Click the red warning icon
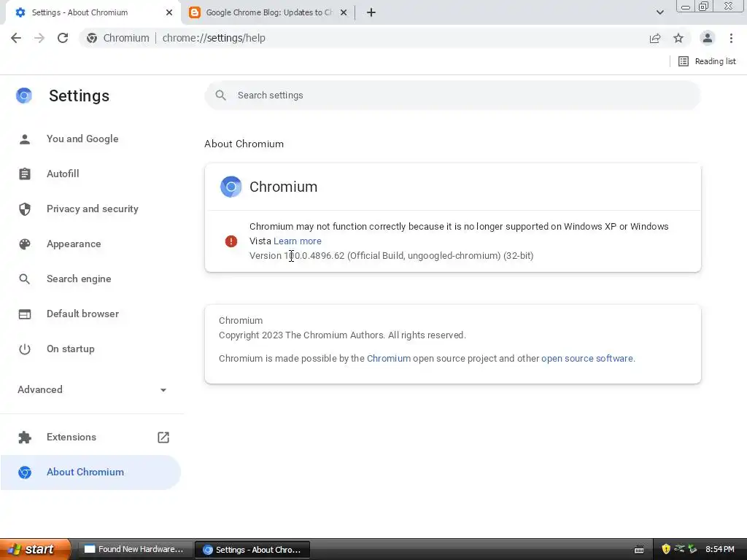This screenshot has height=560, width=747. click(x=231, y=241)
